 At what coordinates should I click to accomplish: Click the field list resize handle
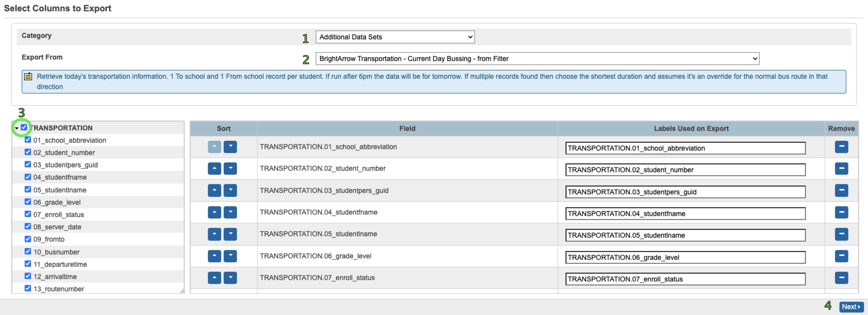[x=182, y=291]
